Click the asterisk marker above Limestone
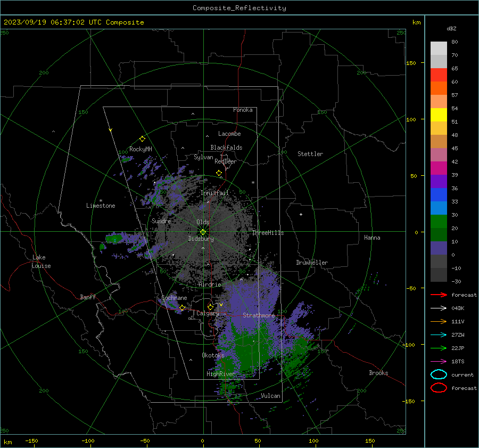Viewport: 479px width, 448px height. click(101, 201)
